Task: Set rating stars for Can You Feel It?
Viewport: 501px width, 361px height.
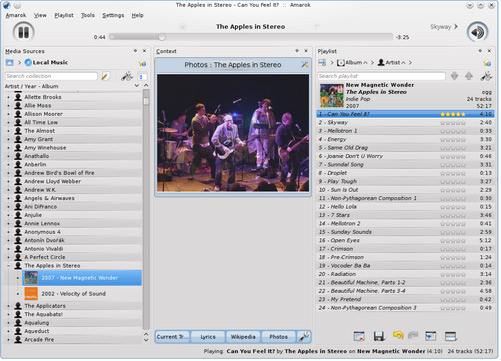Action: pyautogui.click(x=452, y=114)
